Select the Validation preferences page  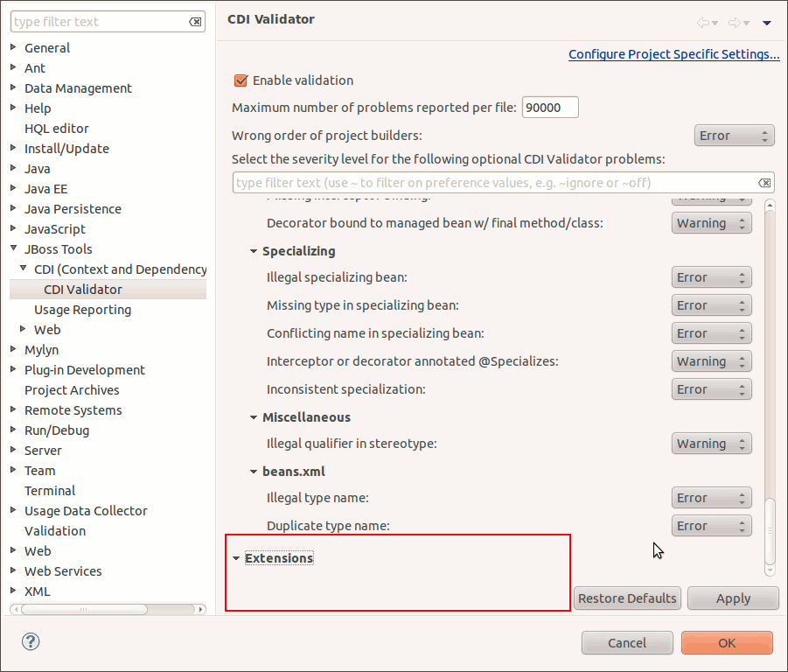point(55,531)
